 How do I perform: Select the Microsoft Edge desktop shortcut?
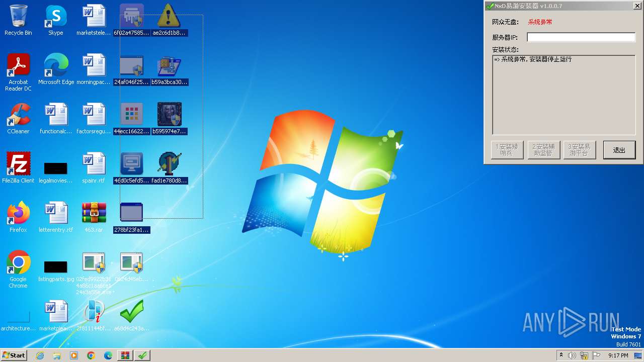coord(56,69)
